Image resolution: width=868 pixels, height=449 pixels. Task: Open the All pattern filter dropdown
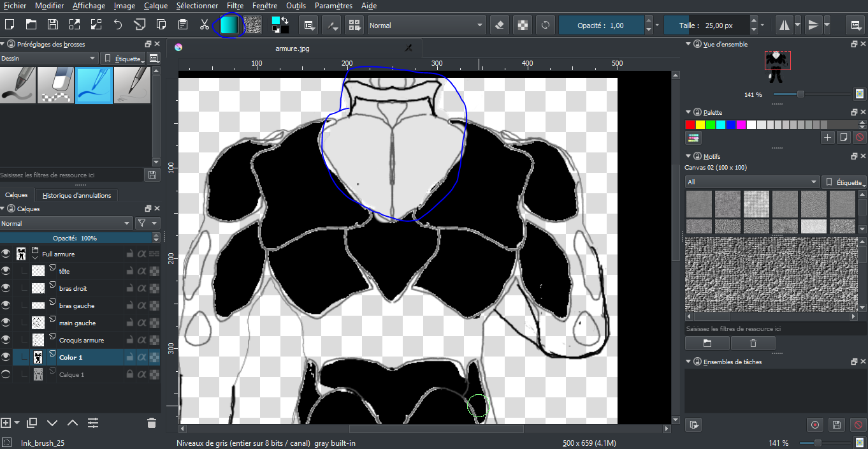(x=752, y=182)
